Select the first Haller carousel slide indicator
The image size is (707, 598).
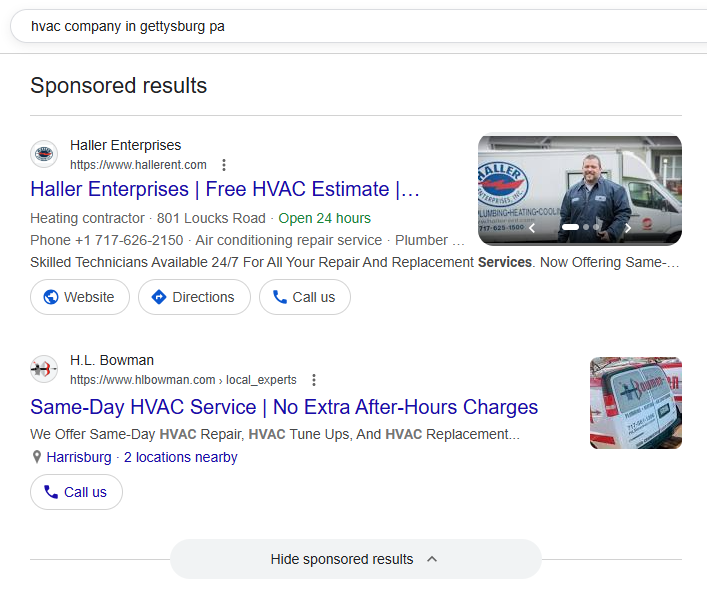click(570, 228)
